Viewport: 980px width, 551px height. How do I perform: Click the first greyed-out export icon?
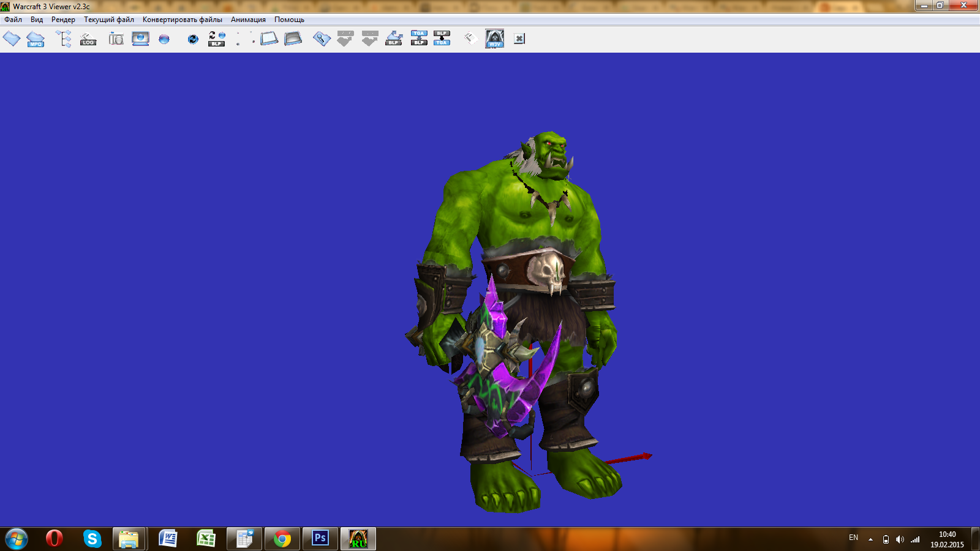tap(345, 39)
